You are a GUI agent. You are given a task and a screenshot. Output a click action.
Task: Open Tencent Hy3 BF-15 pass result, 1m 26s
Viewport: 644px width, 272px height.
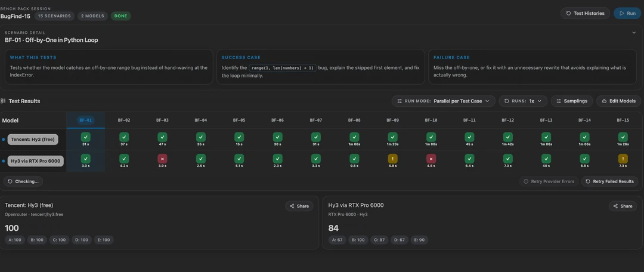623,137
